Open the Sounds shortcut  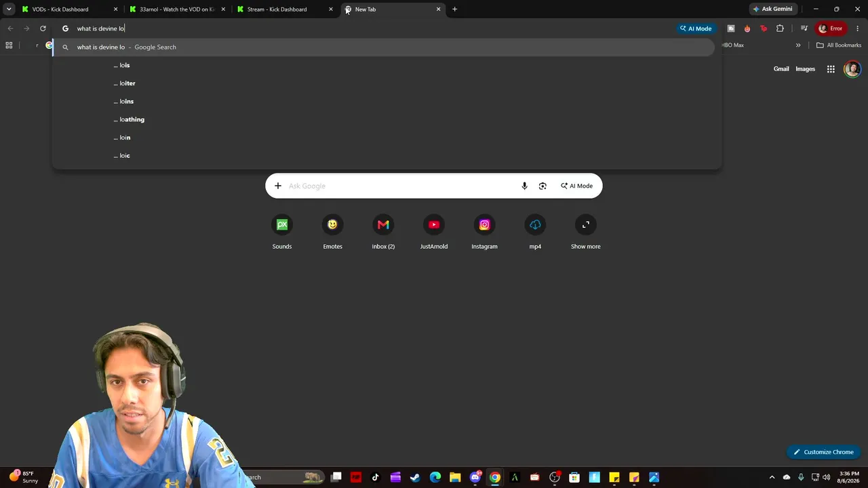pos(282,232)
